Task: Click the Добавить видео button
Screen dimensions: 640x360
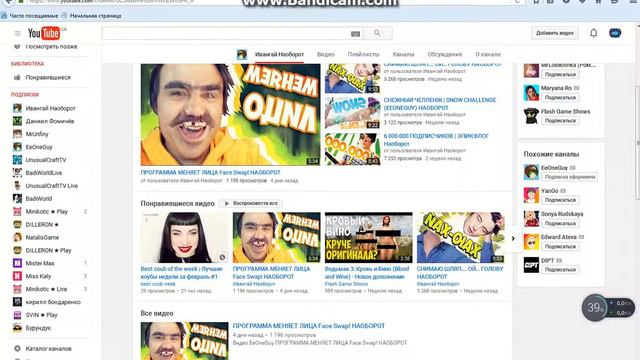Action: pyautogui.click(x=555, y=33)
